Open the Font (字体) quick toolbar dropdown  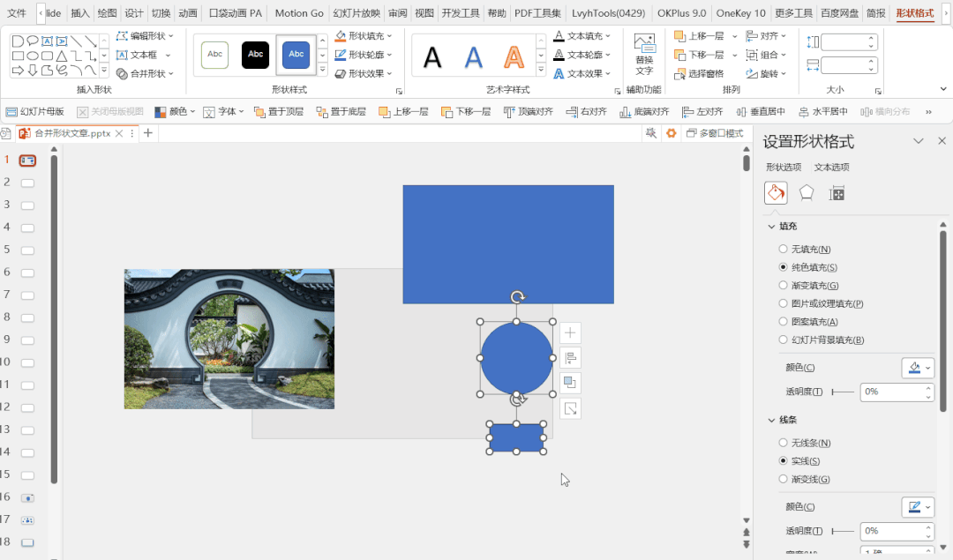tap(223, 112)
